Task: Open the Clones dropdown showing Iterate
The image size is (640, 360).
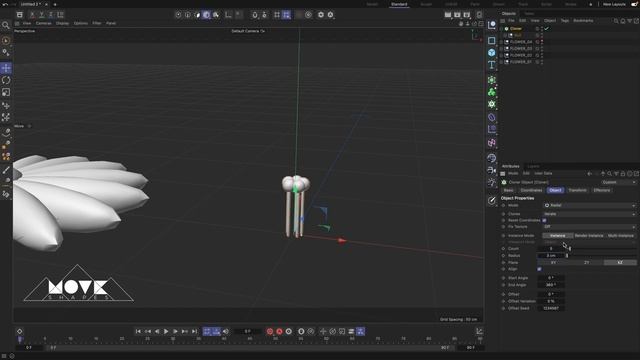Action: (589, 214)
